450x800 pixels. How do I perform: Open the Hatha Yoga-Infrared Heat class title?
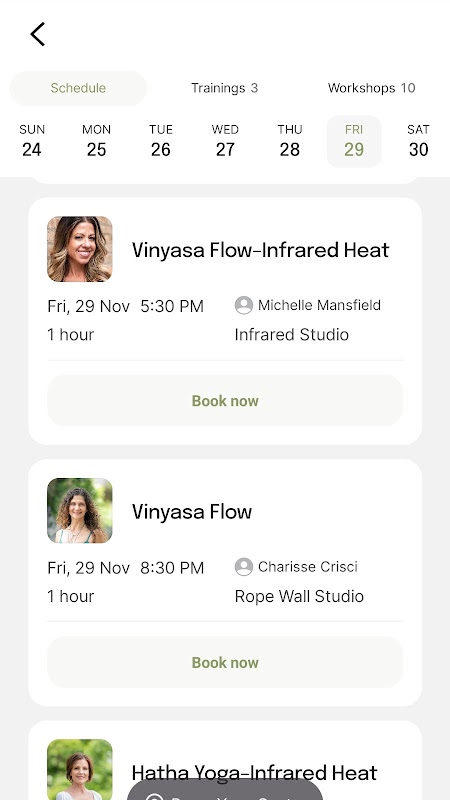(x=254, y=773)
